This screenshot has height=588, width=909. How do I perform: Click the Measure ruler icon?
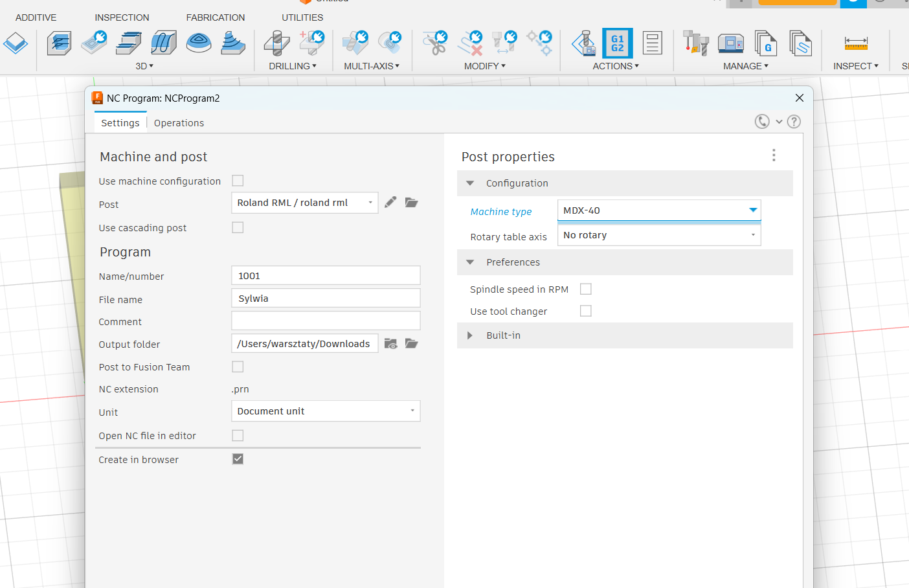click(x=856, y=43)
